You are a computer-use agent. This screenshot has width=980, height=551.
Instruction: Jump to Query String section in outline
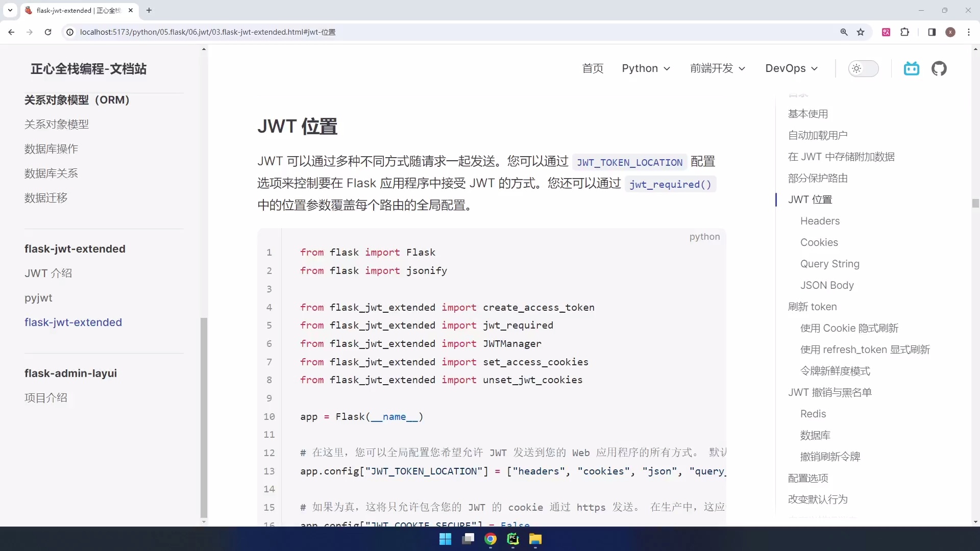click(x=830, y=264)
